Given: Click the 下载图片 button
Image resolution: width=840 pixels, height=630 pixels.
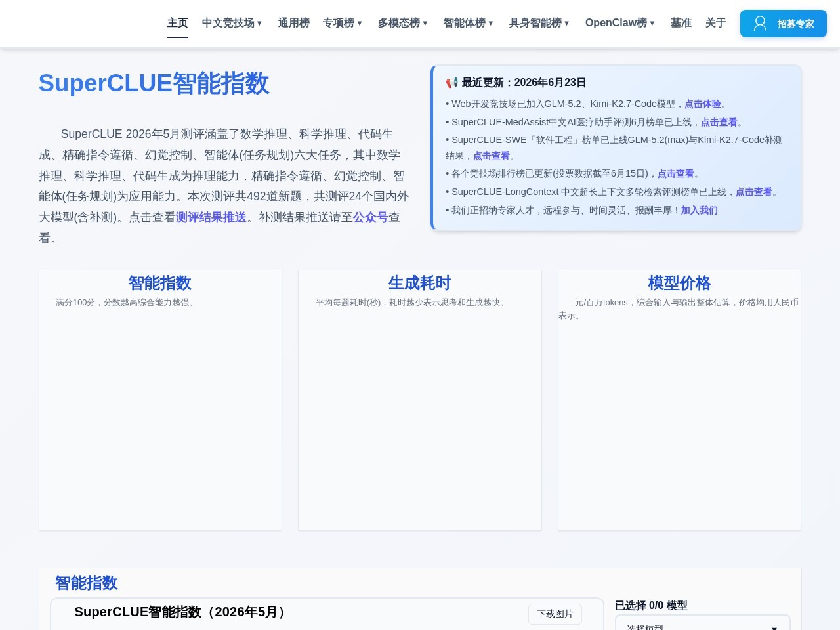Looking at the screenshot, I should coord(555,614).
